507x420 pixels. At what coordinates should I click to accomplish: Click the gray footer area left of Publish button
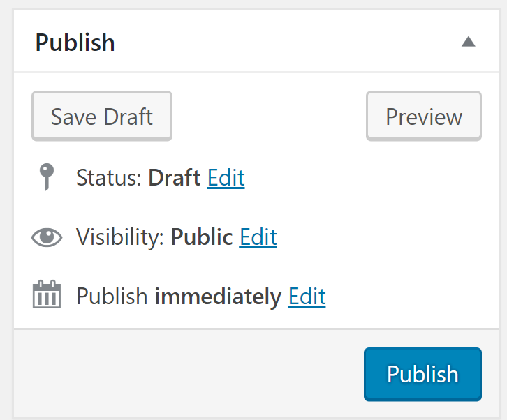tap(189, 373)
